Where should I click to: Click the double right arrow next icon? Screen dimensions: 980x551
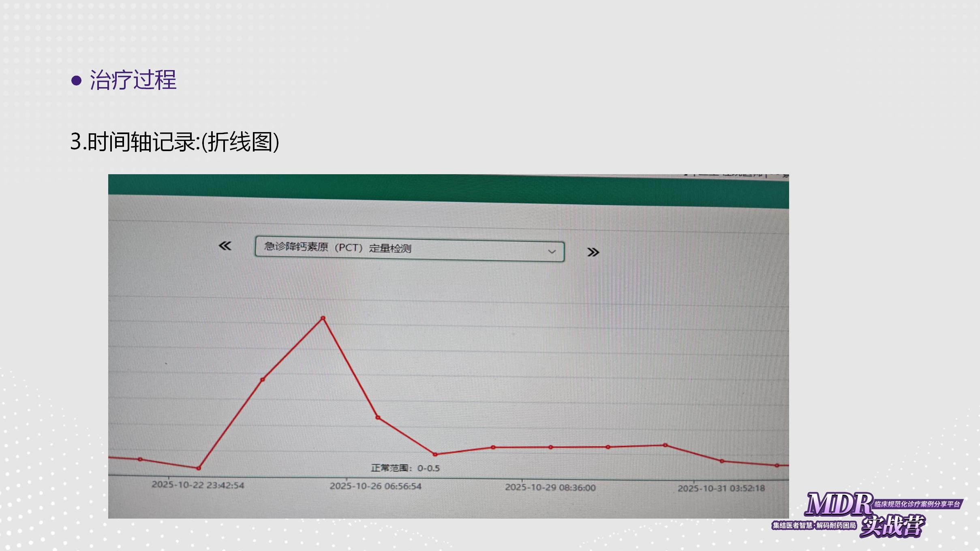[x=593, y=252]
